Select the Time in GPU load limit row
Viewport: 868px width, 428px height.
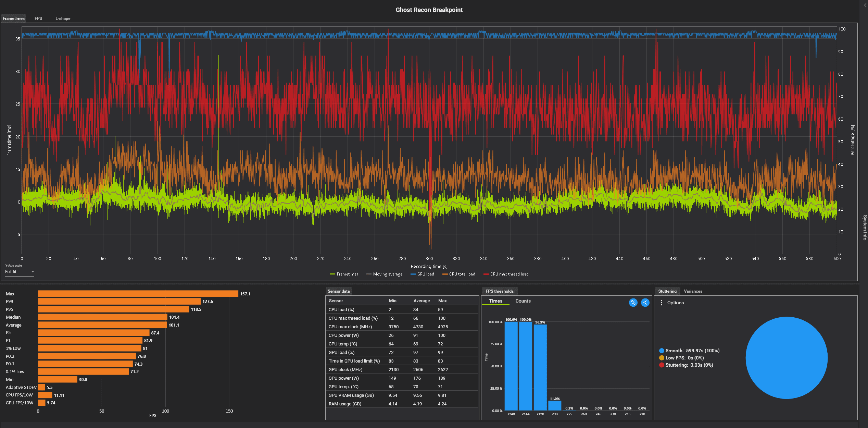[402, 361]
